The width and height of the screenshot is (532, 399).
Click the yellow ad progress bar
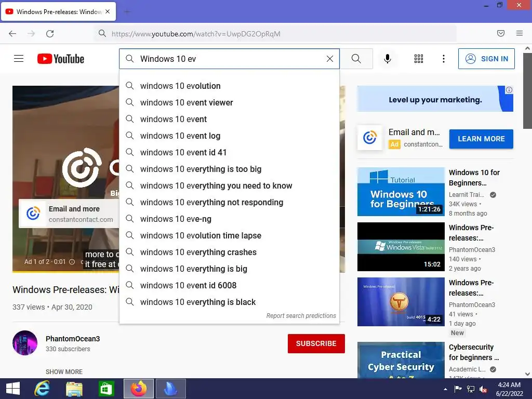click(x=66, y=271)
